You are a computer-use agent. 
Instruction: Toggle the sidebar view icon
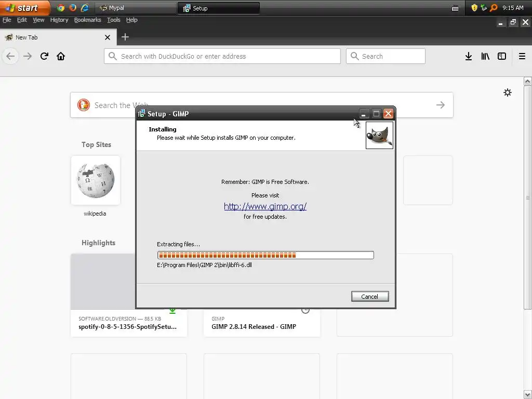pos(502,56)
